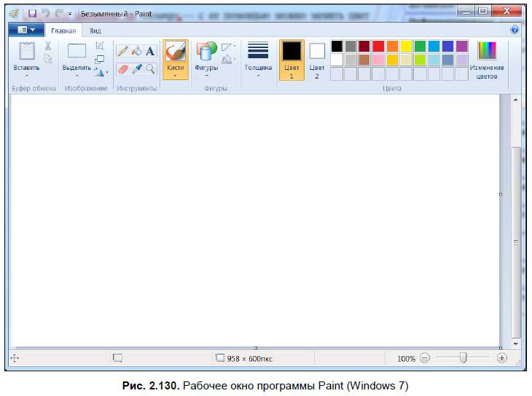Image resolution: width=532 pixels, height=396 pixels.
Task: Open Изменение цветов edit colors dialog
Action: [x=486, y=59]
